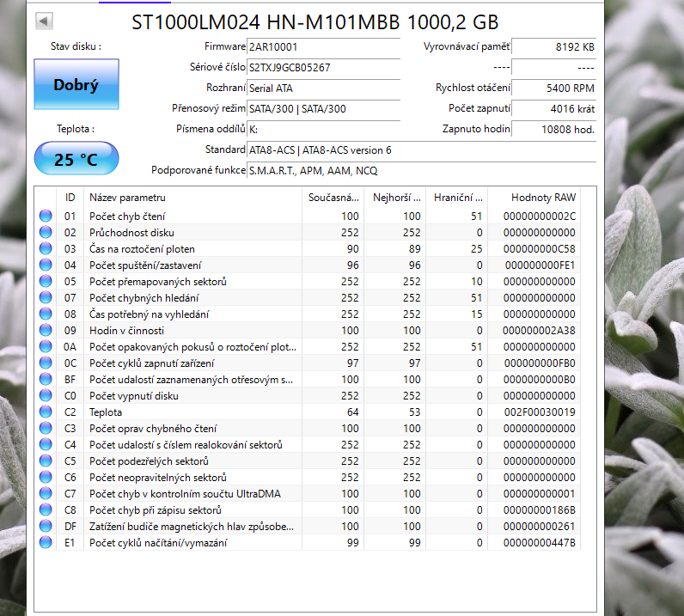This screenshot has width=684, height=616.
Task: Click the status orb for Počet podezřelých sektorů
Action: tap(46, 460)
